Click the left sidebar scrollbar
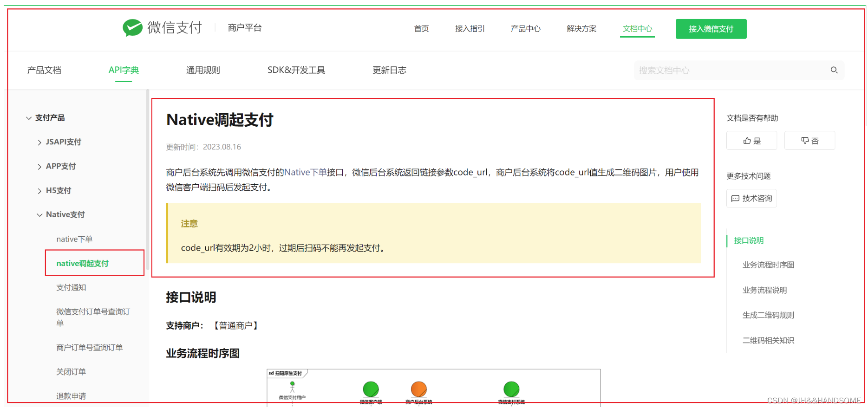 (x=148, y=180)
